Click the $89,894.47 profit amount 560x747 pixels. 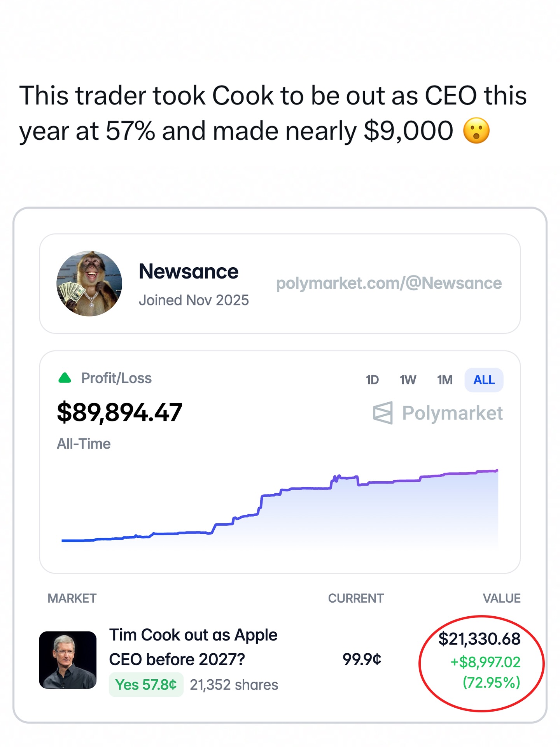point(119,412)
